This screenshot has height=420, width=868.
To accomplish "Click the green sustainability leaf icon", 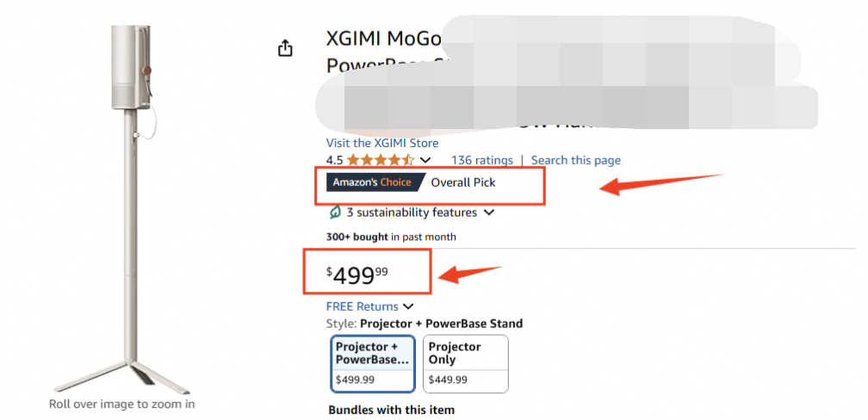I will (335, 212).
